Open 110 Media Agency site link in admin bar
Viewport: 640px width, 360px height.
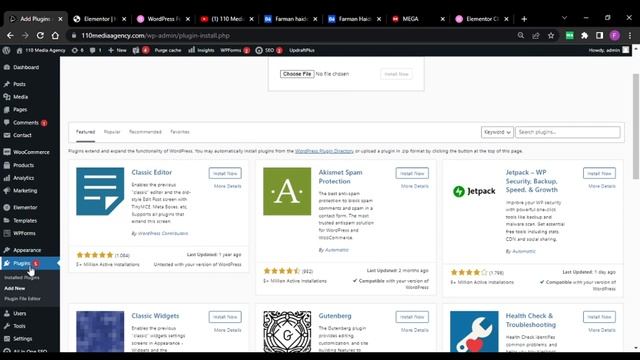(x=41, y=50)
